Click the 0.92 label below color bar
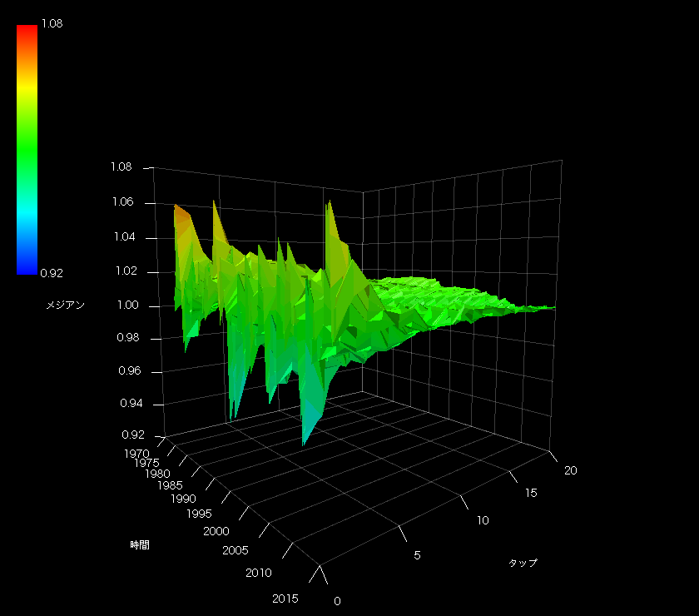Viewport: 699px width, 616px height. 52,273
